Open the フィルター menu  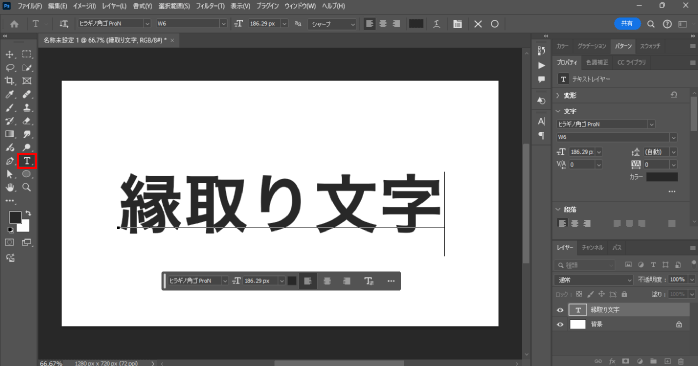click(211, 6)
